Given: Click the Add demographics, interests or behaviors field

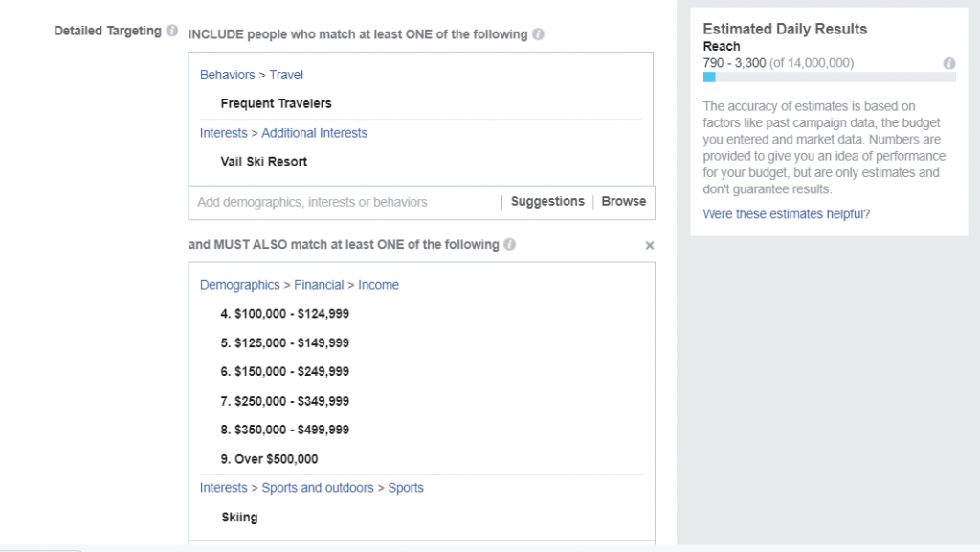Looking at the screenshot, I should tap(345, 202).
